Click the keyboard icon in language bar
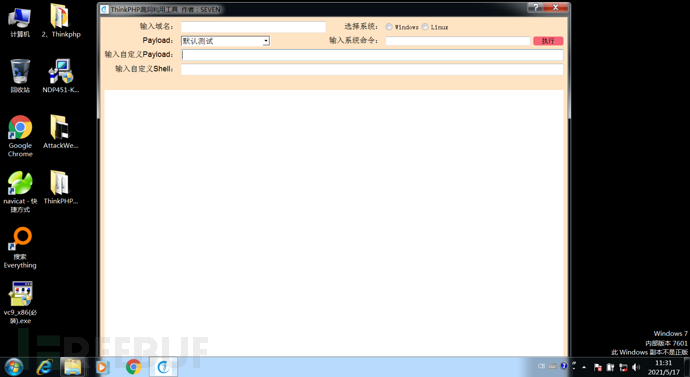Image resolution: width=690 pixels, height=377 pixels. point(553,366)
